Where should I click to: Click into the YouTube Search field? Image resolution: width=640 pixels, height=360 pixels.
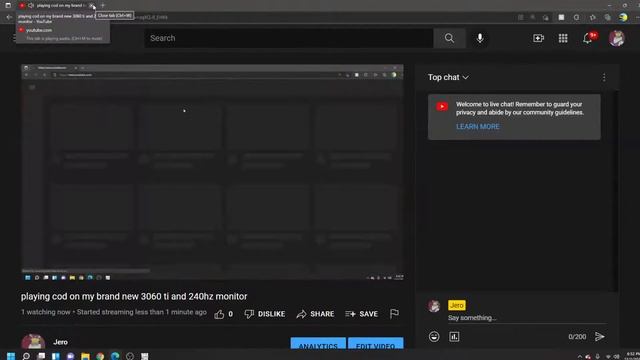(x=289, y=38)
